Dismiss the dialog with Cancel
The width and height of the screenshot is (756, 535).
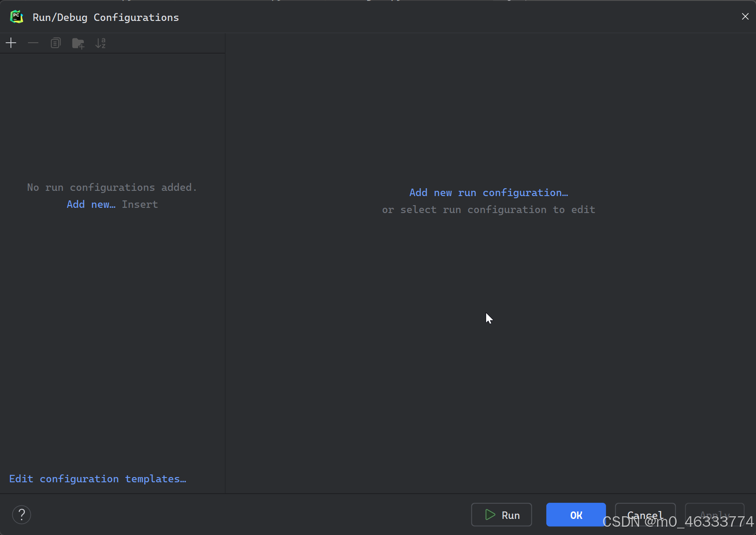tap(645, 515)
